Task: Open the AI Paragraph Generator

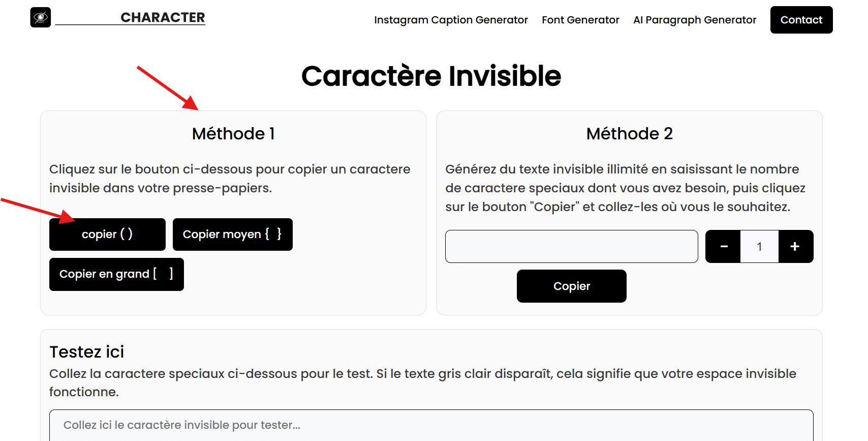Action: (694, 20)
